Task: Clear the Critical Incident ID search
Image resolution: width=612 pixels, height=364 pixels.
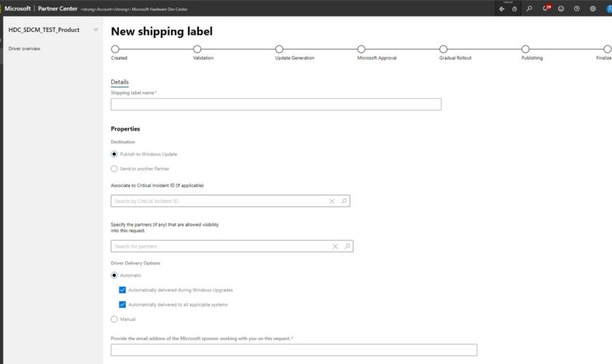Action: point(332,201)
